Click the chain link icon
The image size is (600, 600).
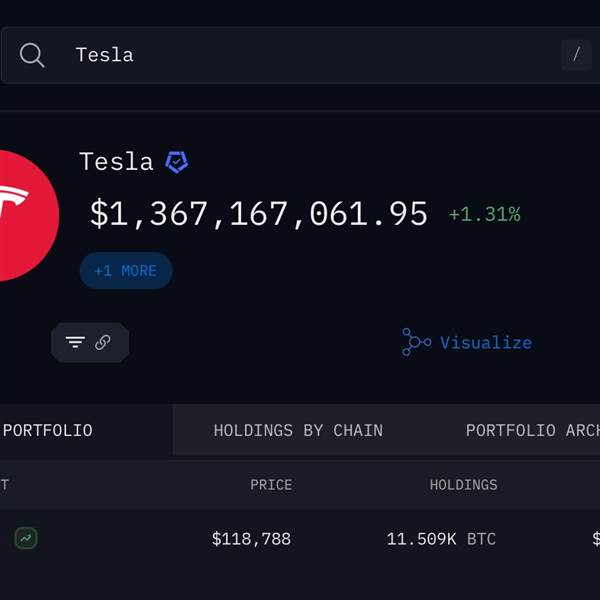point(103,342)
